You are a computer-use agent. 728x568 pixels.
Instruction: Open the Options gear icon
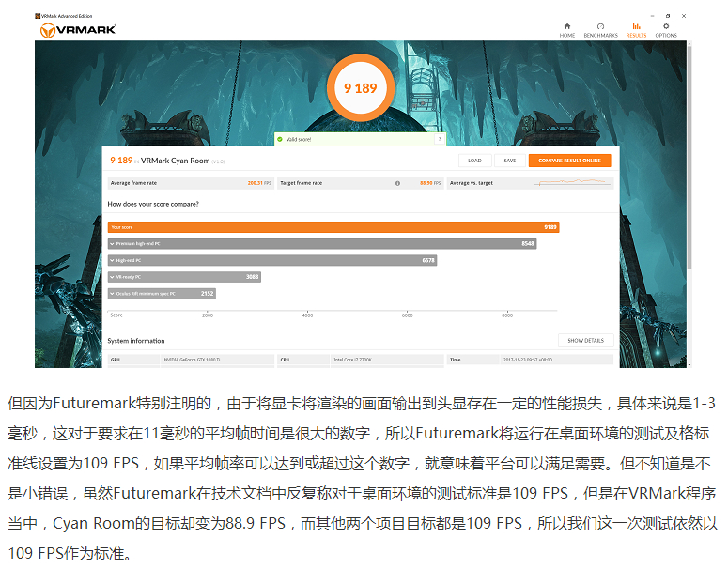(x=666, y=26)
